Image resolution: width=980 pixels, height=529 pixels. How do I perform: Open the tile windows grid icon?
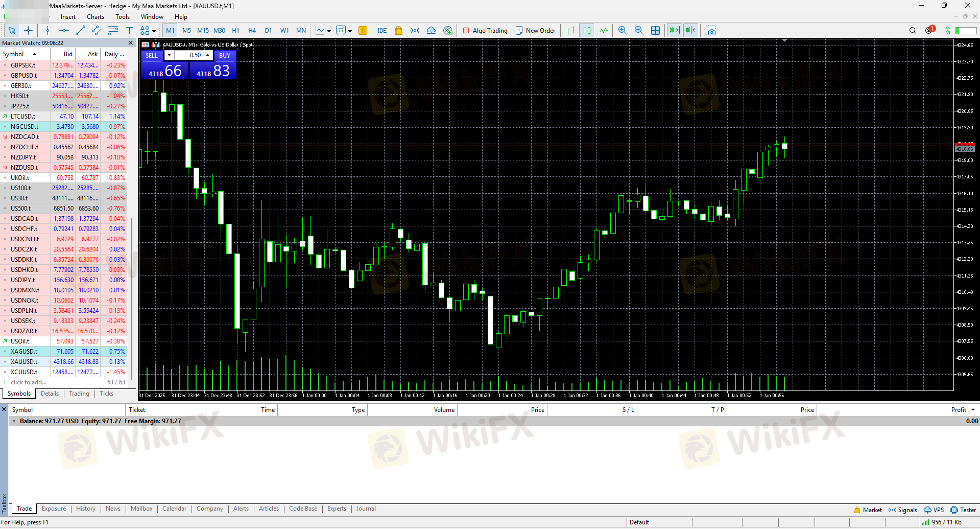656,31
